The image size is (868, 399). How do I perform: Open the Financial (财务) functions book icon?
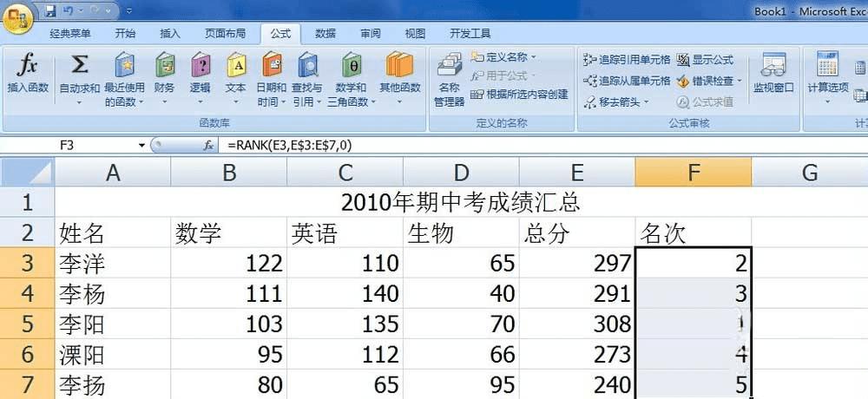coord(164,65)
